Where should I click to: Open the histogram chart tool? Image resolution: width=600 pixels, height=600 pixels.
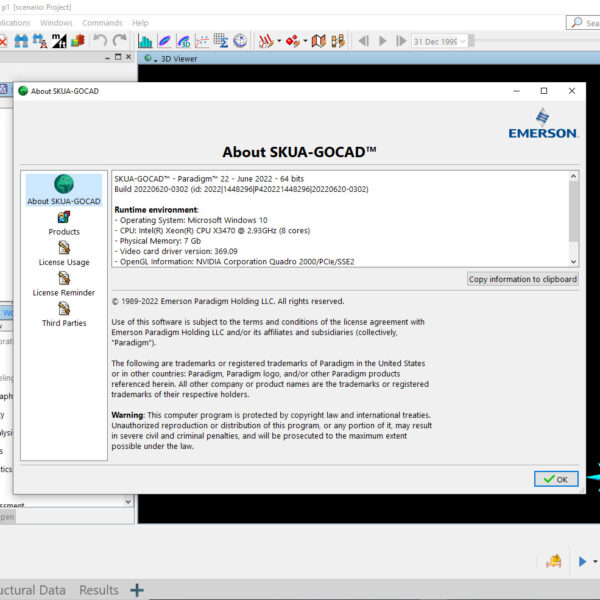(x=145, y=41)
